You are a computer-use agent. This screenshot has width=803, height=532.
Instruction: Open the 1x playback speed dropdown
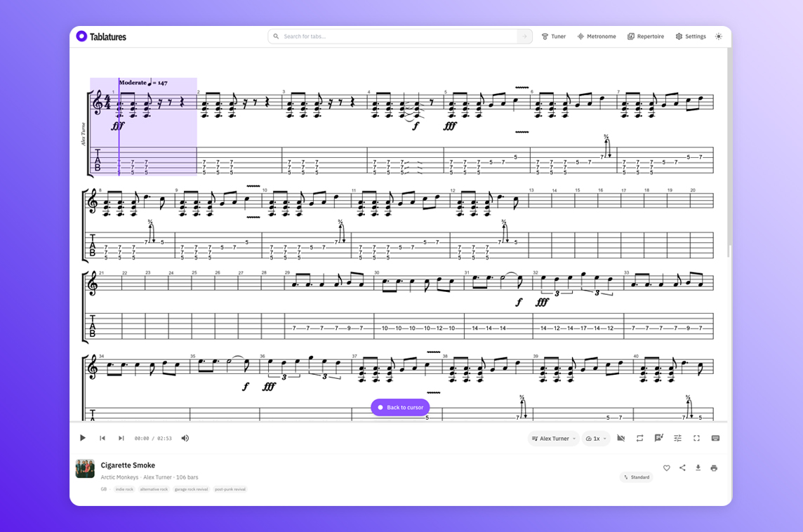point(596,438)
